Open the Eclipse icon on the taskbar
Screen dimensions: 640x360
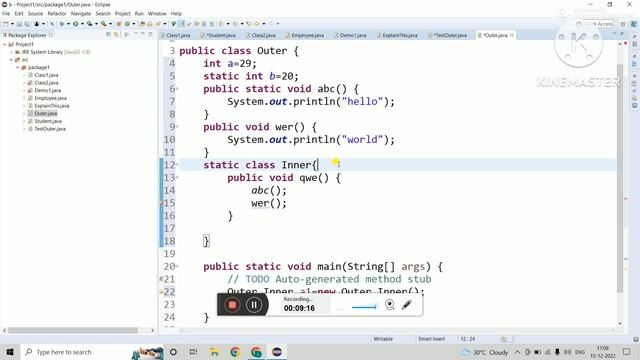tap(277, 352)
